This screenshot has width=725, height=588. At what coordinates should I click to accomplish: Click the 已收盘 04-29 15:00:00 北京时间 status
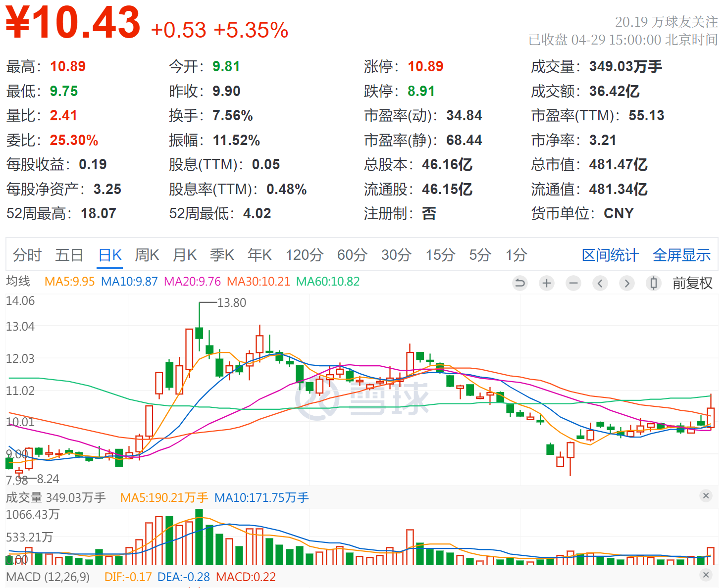(x=623, y=40)
